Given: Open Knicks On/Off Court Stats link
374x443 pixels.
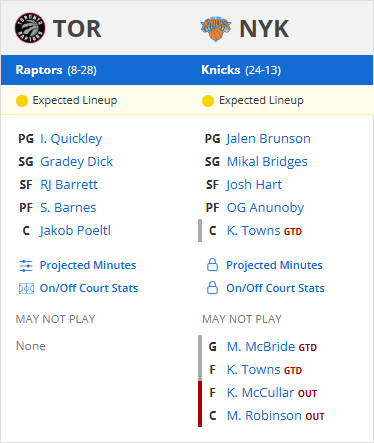Looking at the screenshot, I should [275, 288].
